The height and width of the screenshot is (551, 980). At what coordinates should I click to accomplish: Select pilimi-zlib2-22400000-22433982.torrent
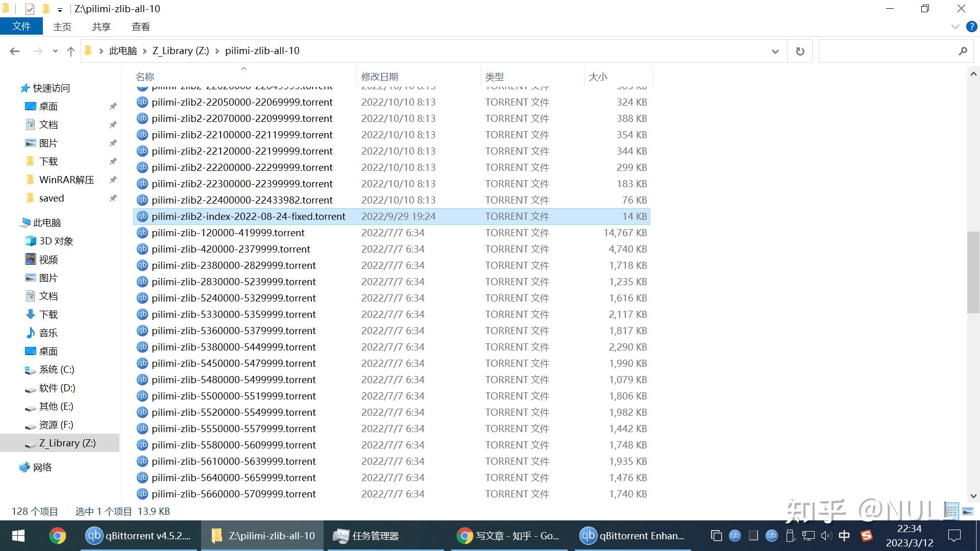click(x=391, y=200)
